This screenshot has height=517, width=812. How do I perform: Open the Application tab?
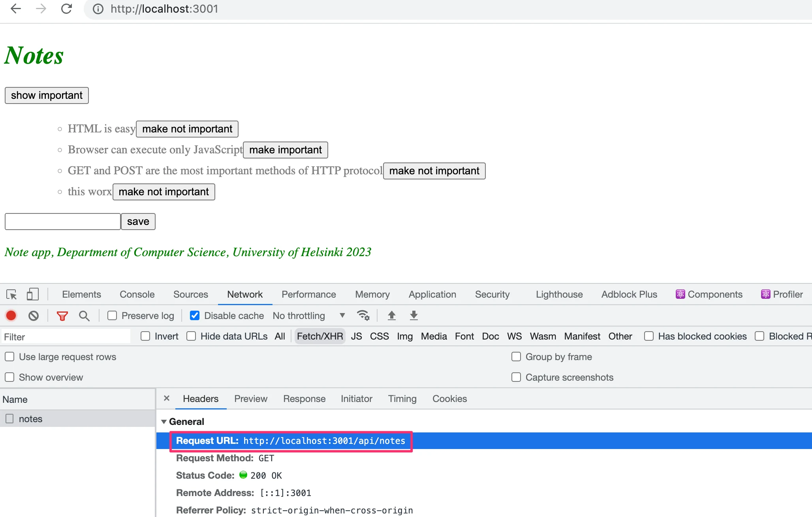click(x=432, y=294)
